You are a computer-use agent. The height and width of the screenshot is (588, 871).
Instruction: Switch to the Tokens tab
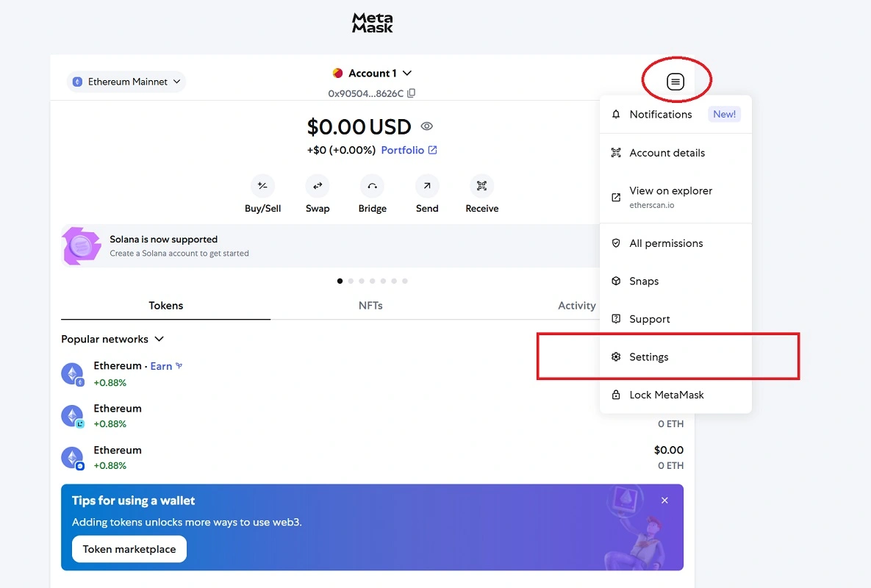coord(165,305)
